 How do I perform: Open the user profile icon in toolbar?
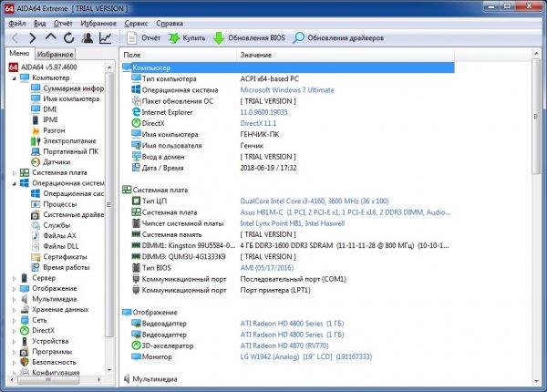88,38
